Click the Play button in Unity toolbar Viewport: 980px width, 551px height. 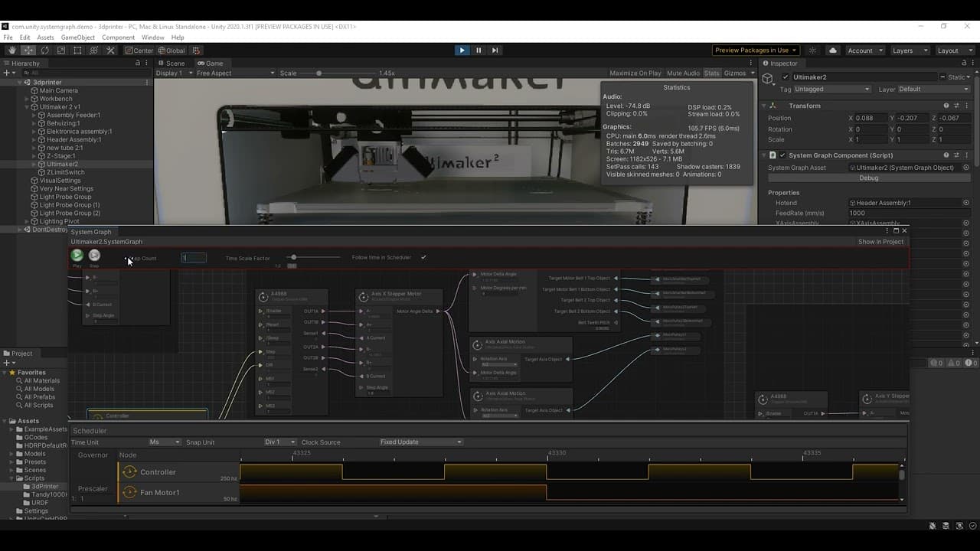tap(462, 51)
